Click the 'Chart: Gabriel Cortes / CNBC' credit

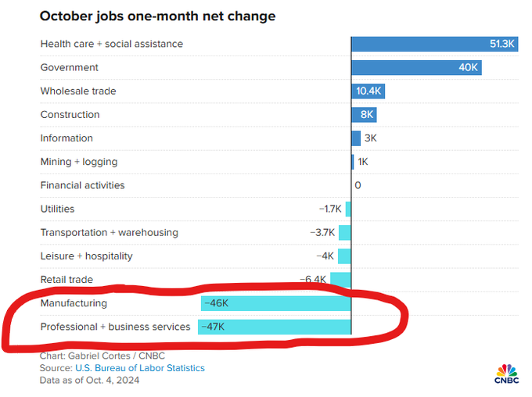coord(96,356)
